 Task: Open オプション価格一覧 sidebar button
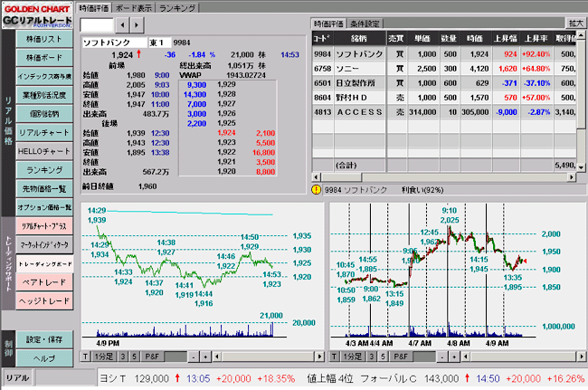coord(44,207)
